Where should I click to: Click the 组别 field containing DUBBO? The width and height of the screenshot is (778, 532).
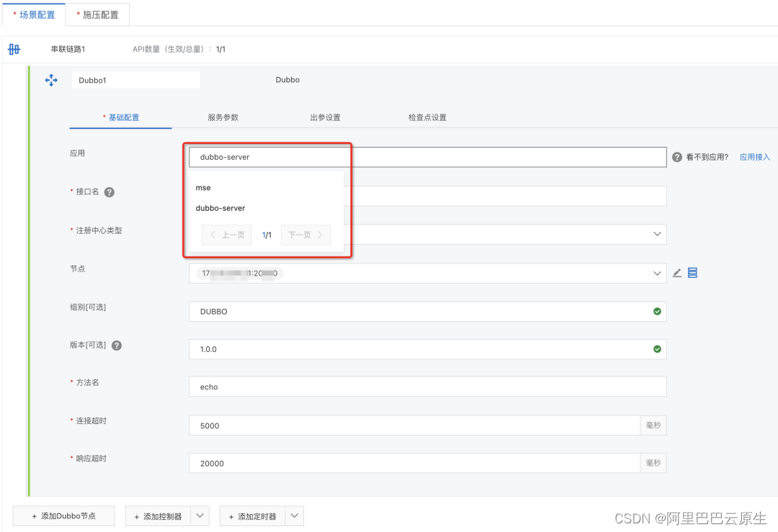(428, 312)
